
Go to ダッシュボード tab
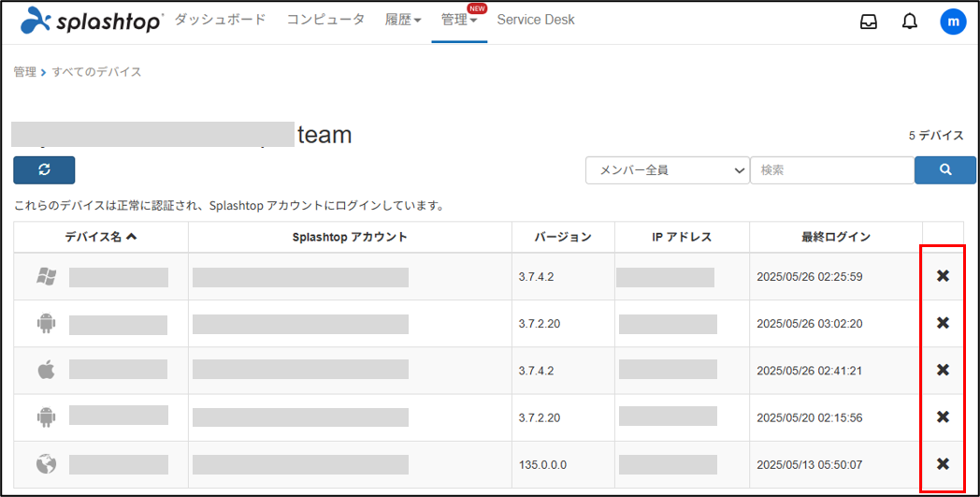tap(220, 20)
